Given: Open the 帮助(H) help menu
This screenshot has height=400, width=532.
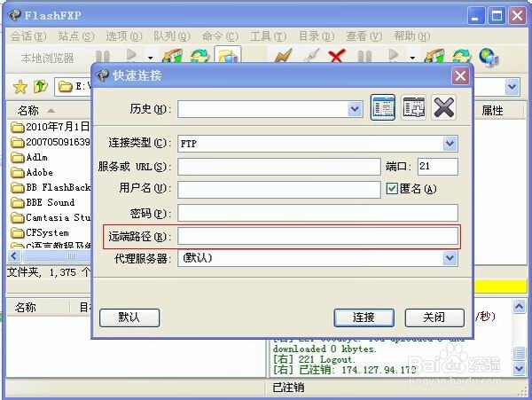Looking at the screenshot, I should (412, 36).
